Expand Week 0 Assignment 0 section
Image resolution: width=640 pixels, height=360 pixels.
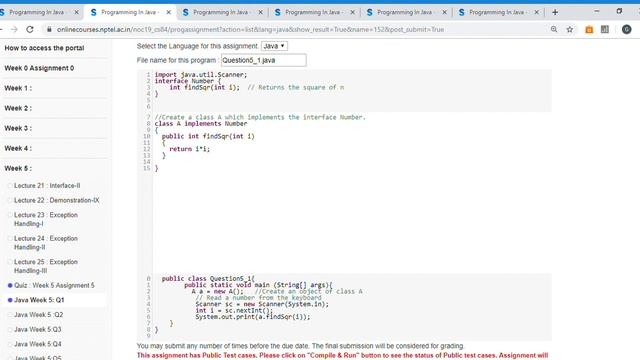click(x=39, y=68)
